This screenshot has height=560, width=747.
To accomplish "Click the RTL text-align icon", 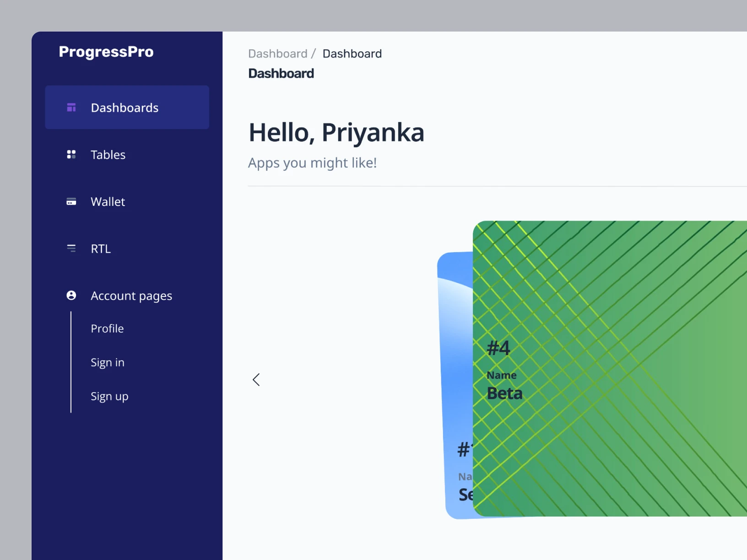I will [x=71, y=248].
